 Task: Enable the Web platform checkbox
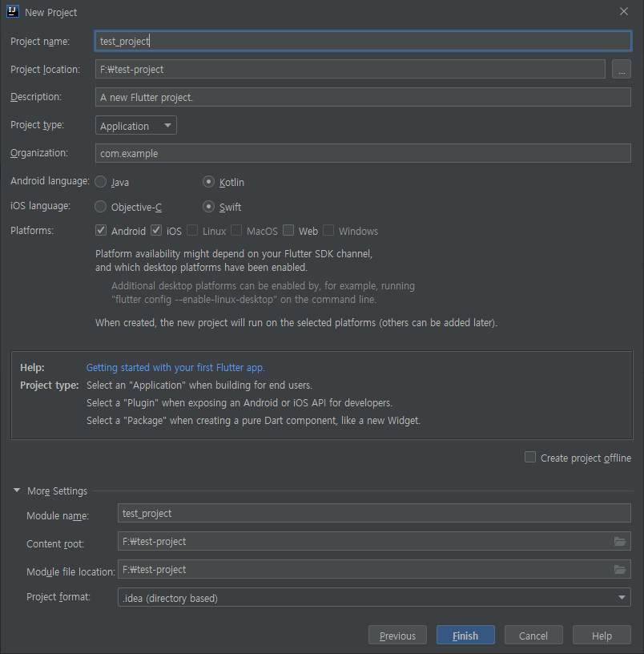pos(288,230)
